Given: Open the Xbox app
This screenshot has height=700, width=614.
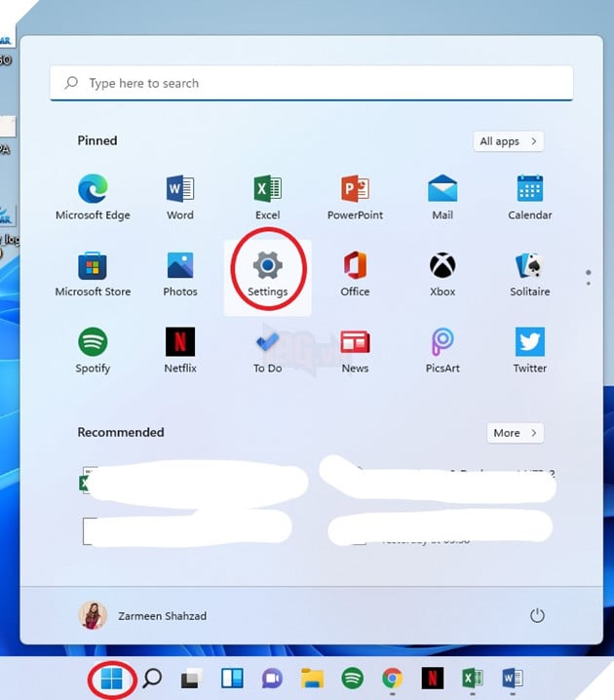Looking at the screenshot, I should click(442, 273).
